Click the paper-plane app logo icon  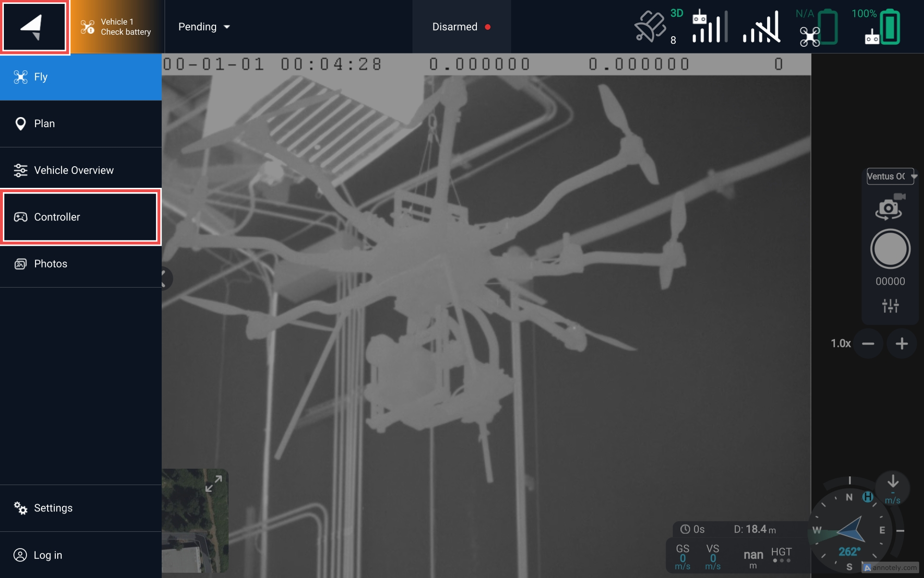pyautogui.click(x=34, y=27)
